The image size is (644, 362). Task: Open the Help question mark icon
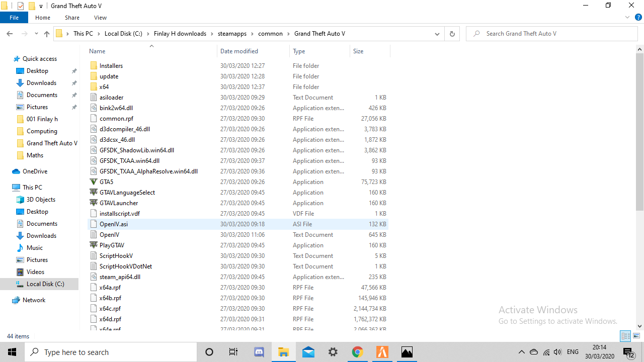coord(638,17)
